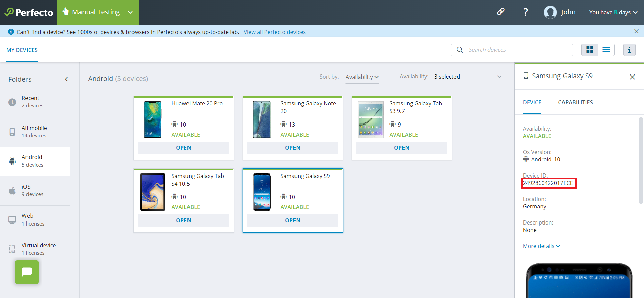The image size is (644, 298).
Task: Toggle the device info panel button
Action: [629, 50]
